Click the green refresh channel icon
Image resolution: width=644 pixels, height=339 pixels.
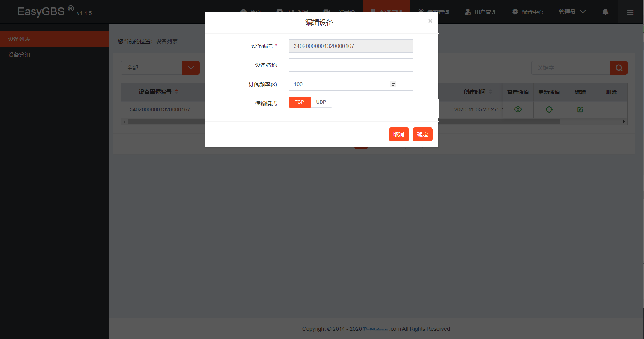pyautogui.click(x=549, y=109)
